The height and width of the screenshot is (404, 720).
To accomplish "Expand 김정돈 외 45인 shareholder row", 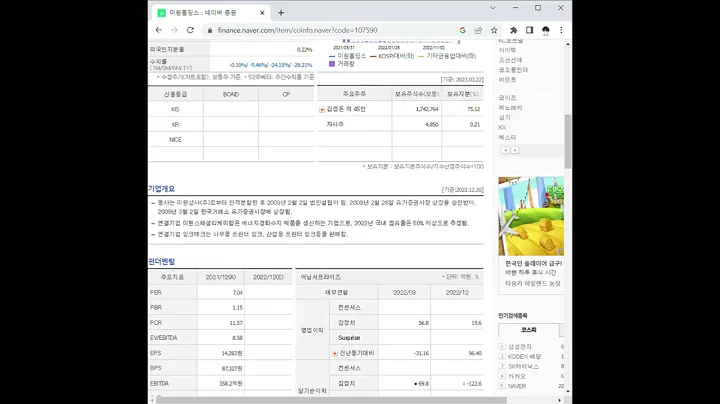I will click(x=322, y=110).
